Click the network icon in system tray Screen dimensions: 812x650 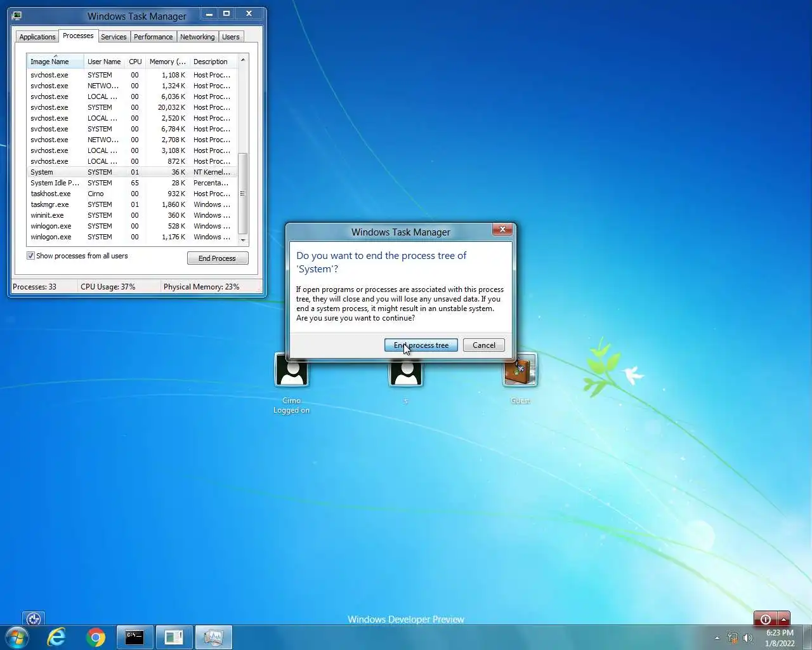click(733, 638)
